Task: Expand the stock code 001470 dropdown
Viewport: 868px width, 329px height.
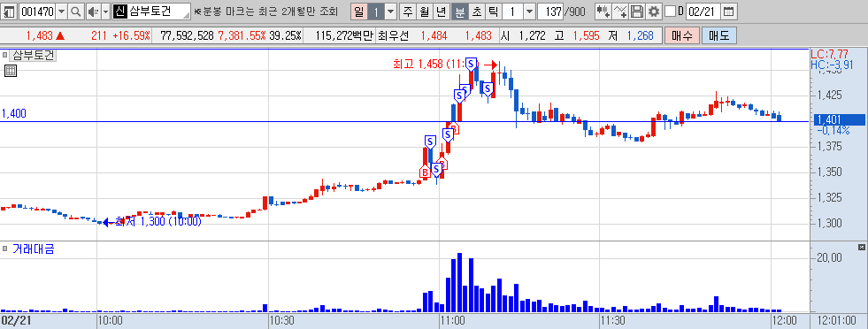Action: [x=61, y=11]
